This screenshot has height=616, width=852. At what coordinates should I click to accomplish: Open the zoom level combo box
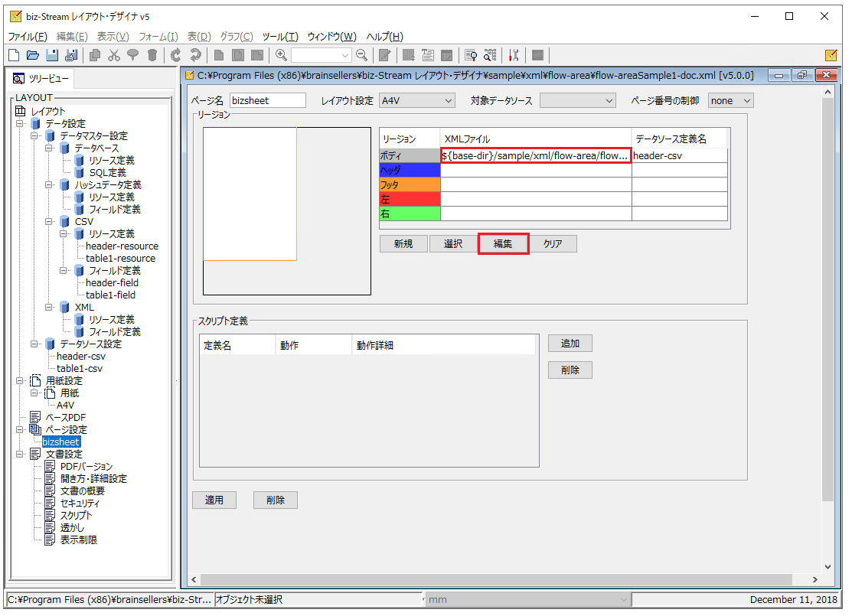click(322, 55)
